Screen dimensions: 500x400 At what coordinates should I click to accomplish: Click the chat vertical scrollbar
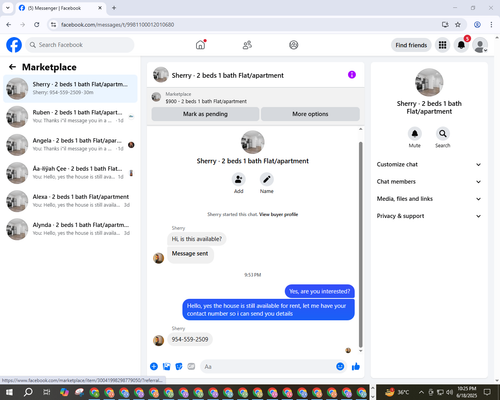[x=360, y=244]
